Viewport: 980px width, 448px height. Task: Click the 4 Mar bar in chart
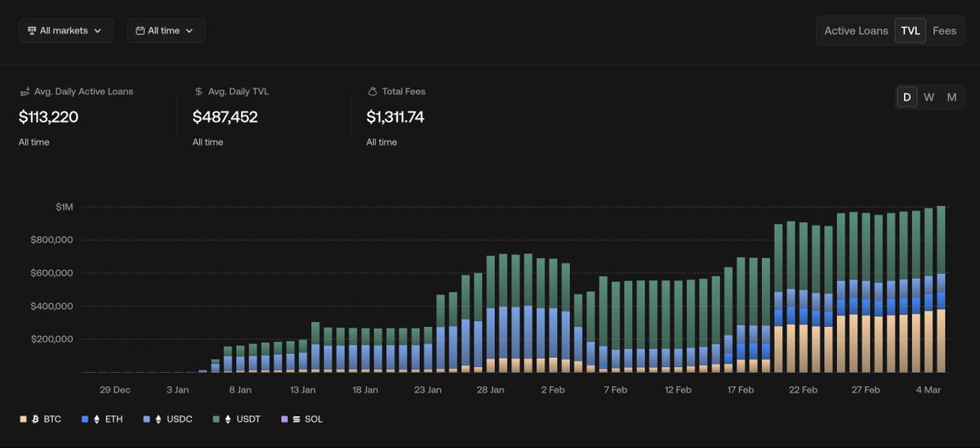(929, 290)
